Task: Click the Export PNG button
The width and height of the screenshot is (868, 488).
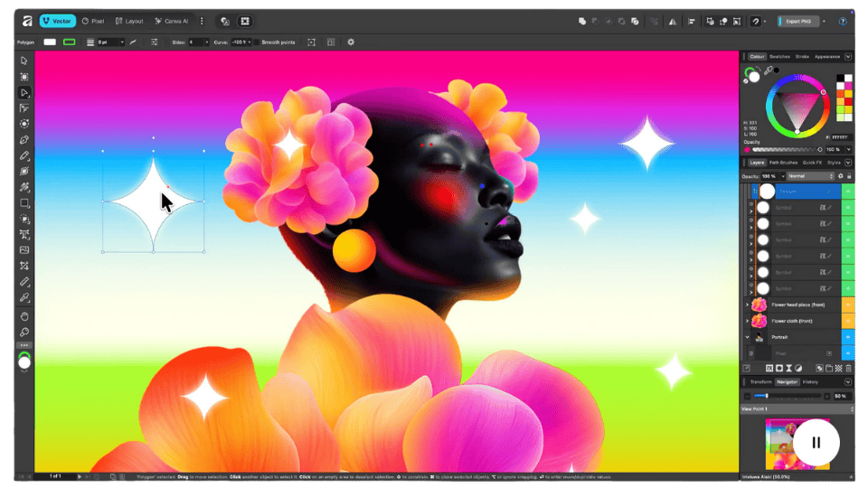Action: coord(799,21)
